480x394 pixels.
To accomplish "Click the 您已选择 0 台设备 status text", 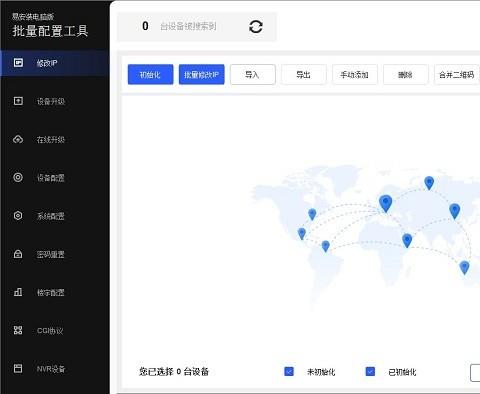I will point(174,371).
